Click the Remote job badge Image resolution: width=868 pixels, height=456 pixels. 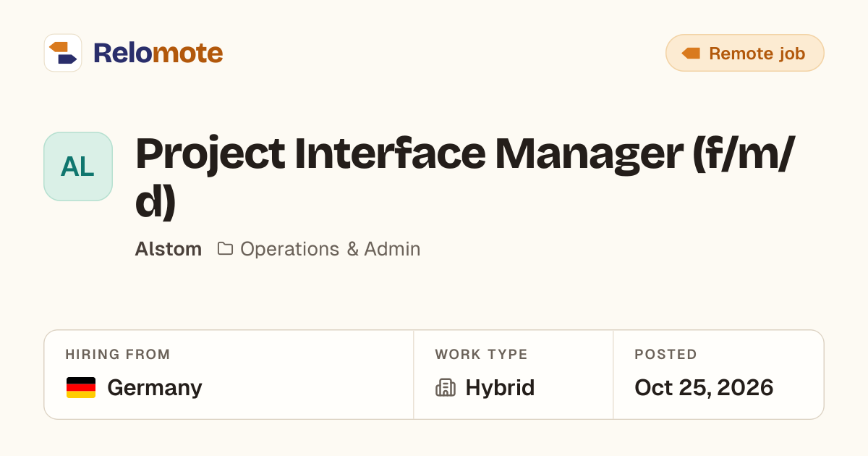coord(744,53)
